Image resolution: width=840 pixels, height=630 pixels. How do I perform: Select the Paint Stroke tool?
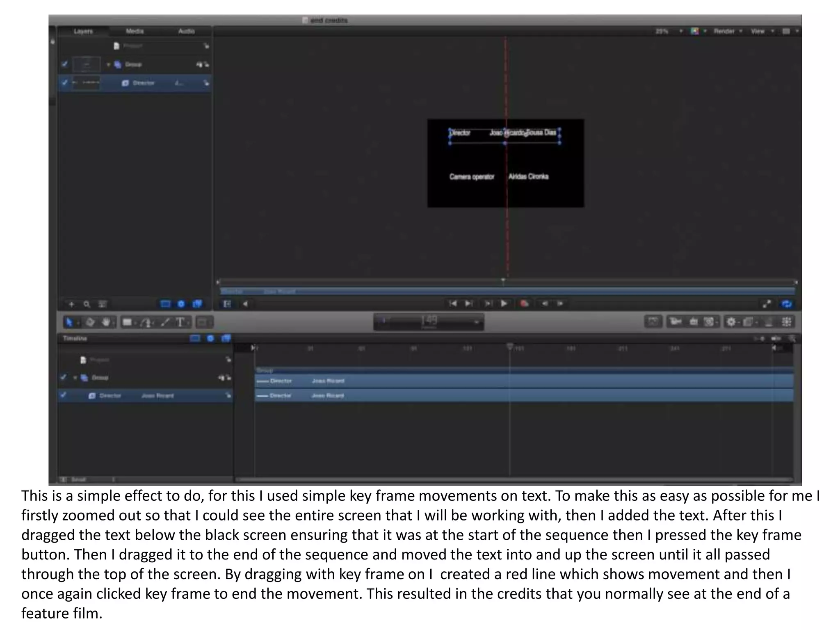pos(165,322)
